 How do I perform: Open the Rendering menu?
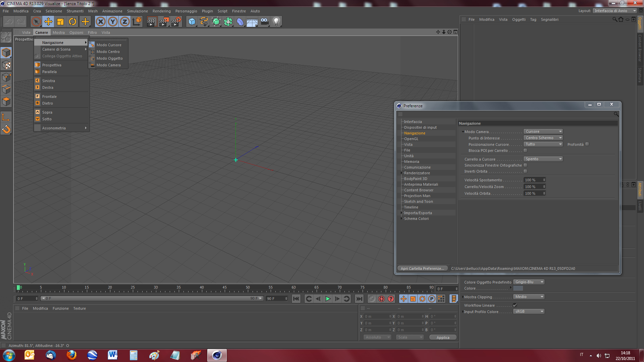(x=161, y=11)
